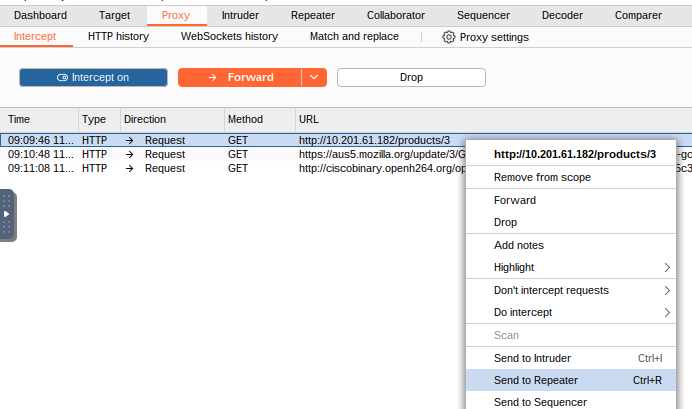
Task: Click GET method in the mozilla row
Action: point(237,154)
